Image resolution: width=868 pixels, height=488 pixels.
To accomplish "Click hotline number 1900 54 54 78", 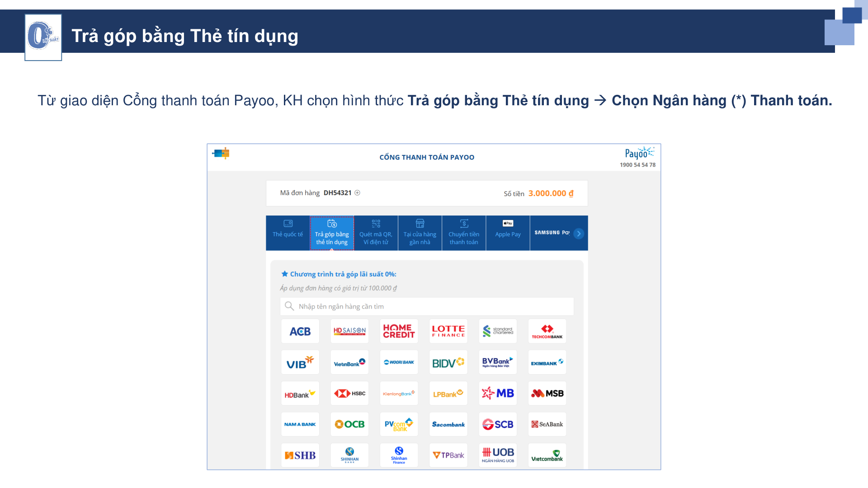I will 637,165.
